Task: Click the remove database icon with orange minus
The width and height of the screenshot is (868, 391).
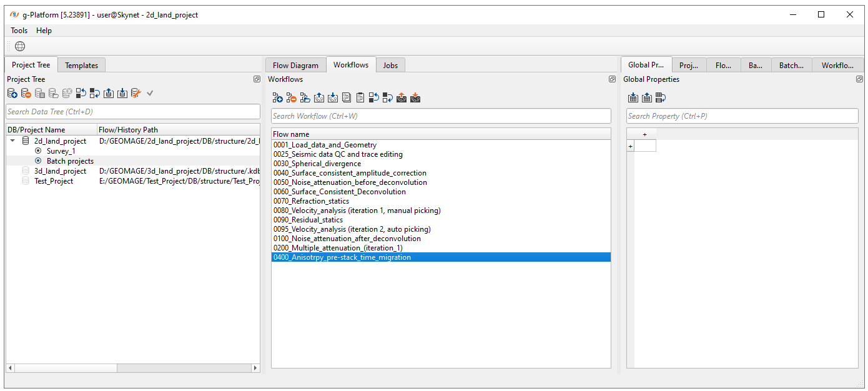Action: point(26,93)
